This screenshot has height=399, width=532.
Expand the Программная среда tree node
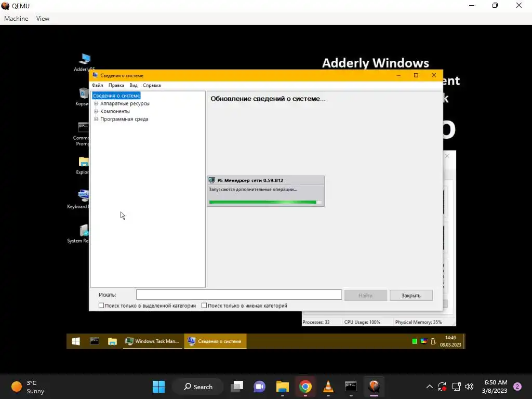(x=96, y=119)
